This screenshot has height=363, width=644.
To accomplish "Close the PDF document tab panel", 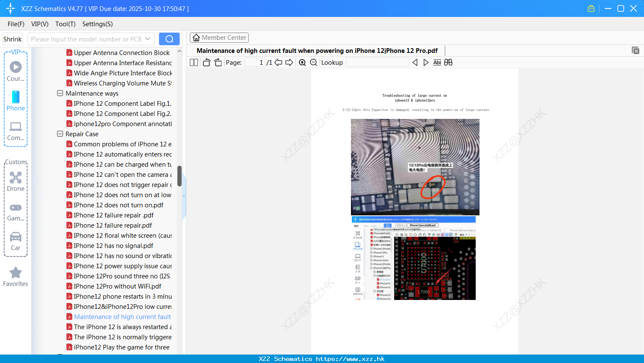I will coord(635,50).
